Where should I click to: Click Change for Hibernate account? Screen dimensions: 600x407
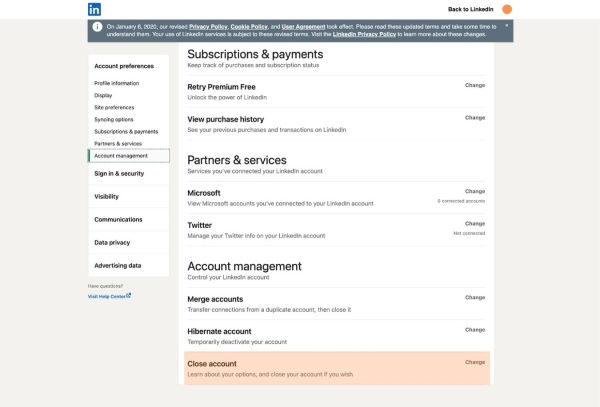pyautogui.click(x=475, y=330)
